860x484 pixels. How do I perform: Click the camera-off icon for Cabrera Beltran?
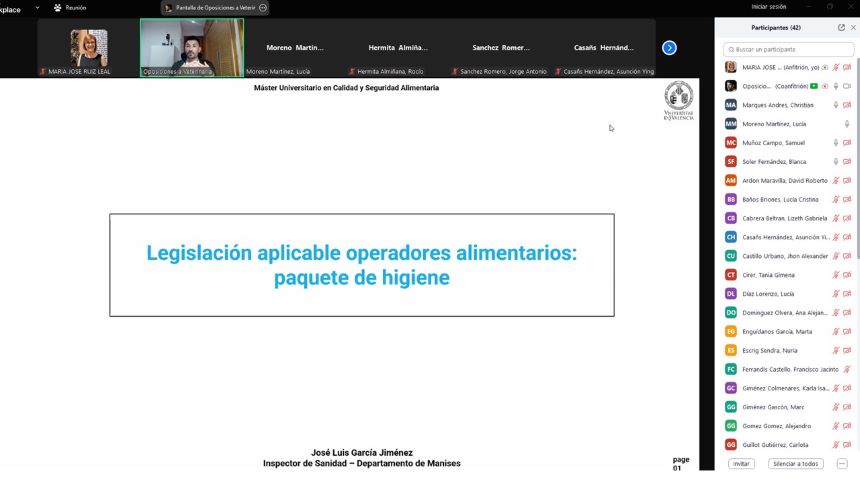click(847, 218)
